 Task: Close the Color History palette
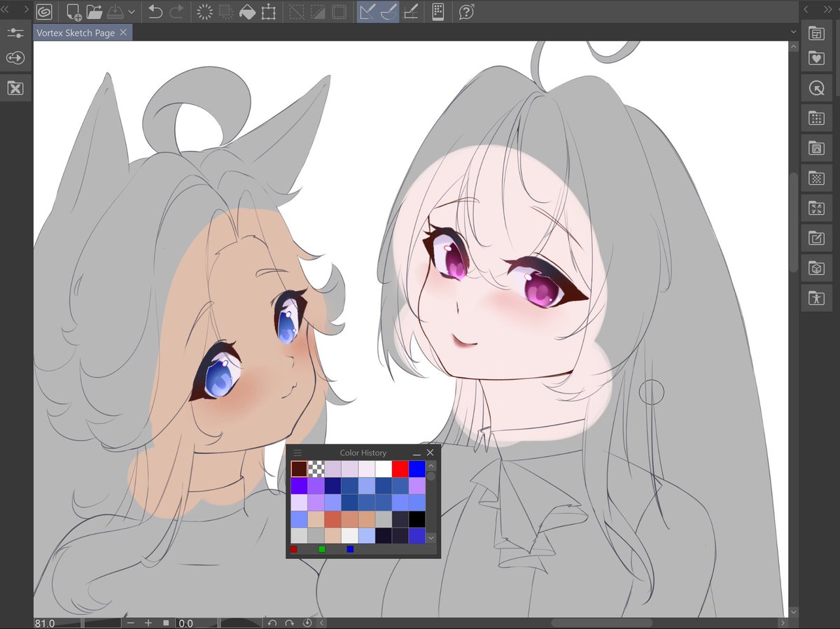(x=430, y=453)
